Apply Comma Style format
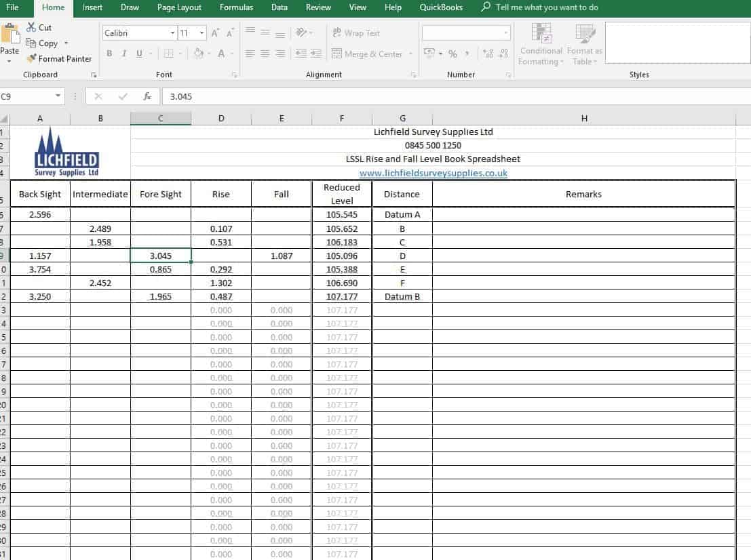Screen dimensions: 751x560 pyautogui.click(x=467, y=53)
